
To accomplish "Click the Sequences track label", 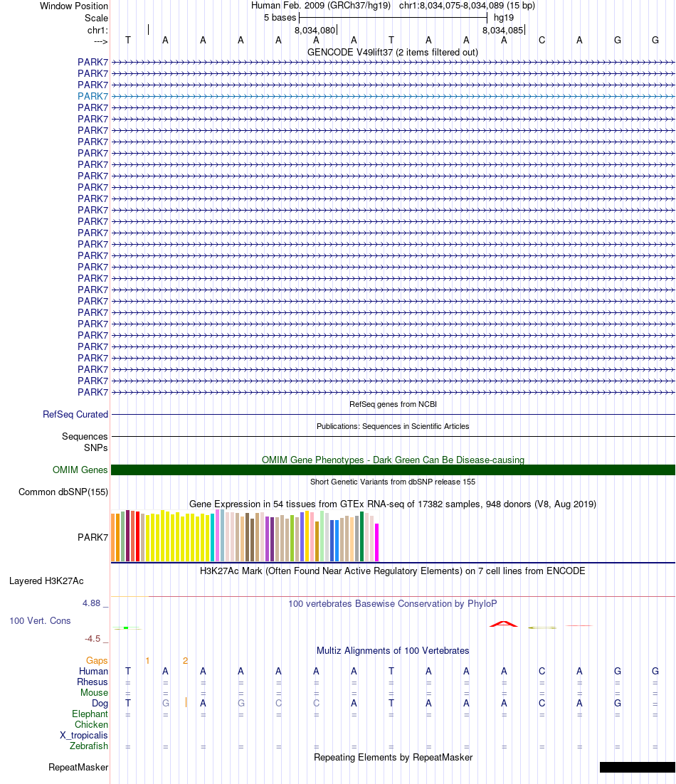I will click(x=85, y=436).
